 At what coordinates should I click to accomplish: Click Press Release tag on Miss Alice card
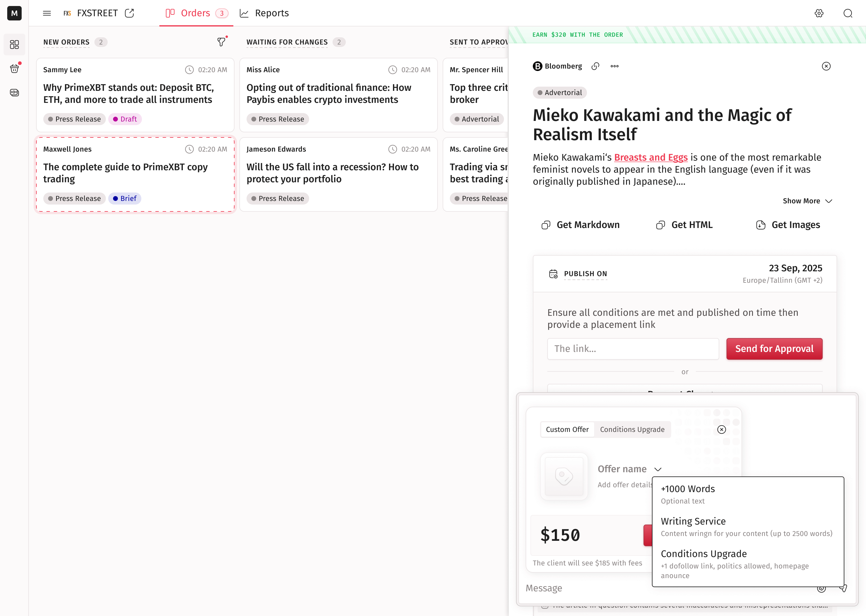278,119
